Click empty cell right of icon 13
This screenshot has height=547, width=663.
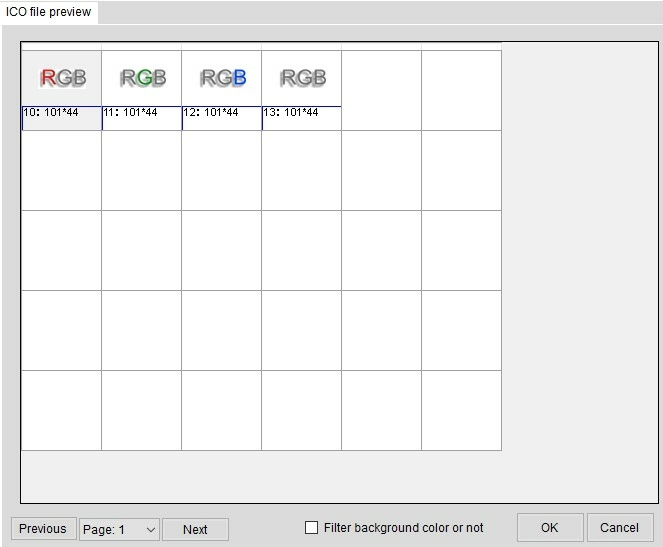click(381, 90)
